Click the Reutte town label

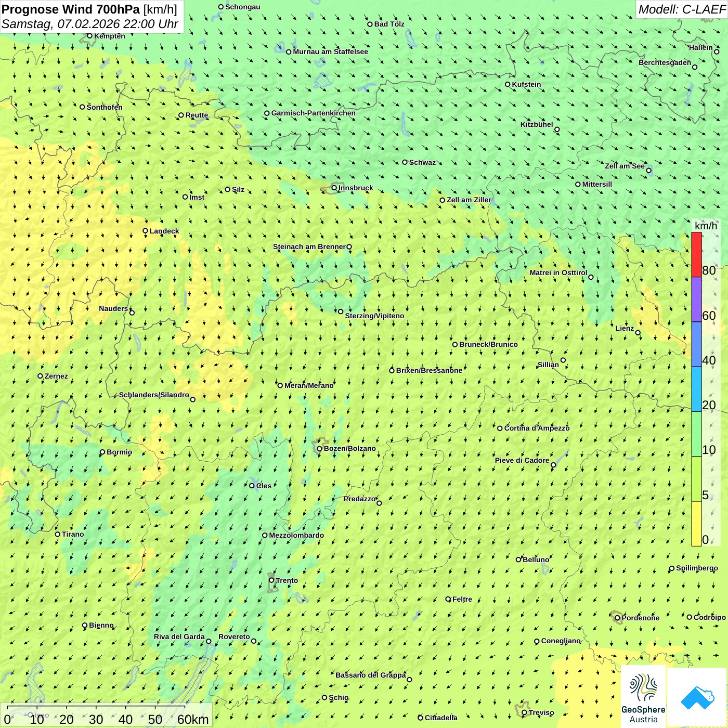click(197, 115)
